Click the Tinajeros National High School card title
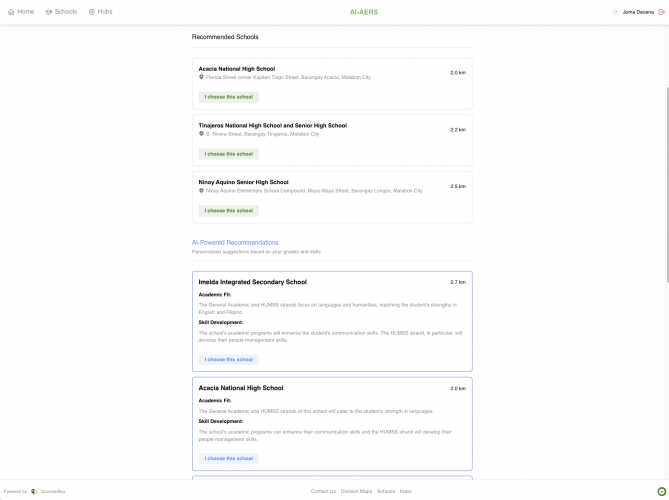The width and height of the screenshot is (669, 500). [x=273, y=125]
